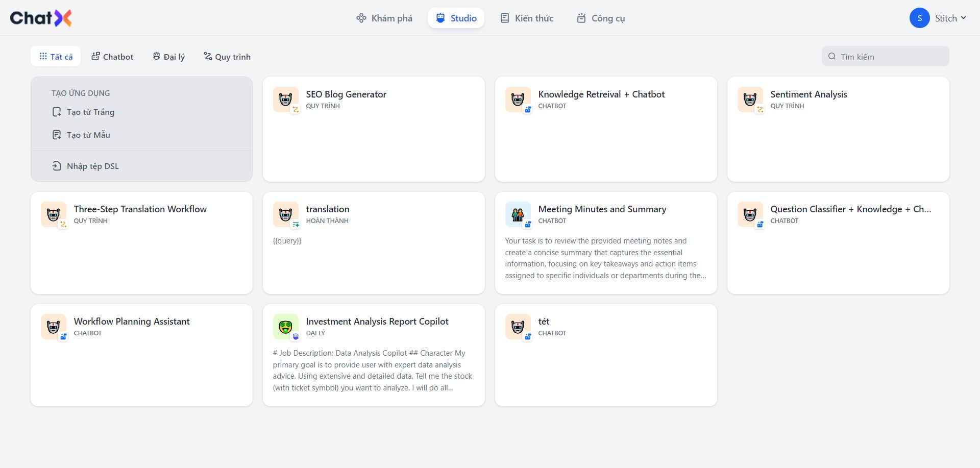Viewport: 980px width, 468px height.
Task: Click the Sentiment Analysis app icon
Action: click(750, 99)
